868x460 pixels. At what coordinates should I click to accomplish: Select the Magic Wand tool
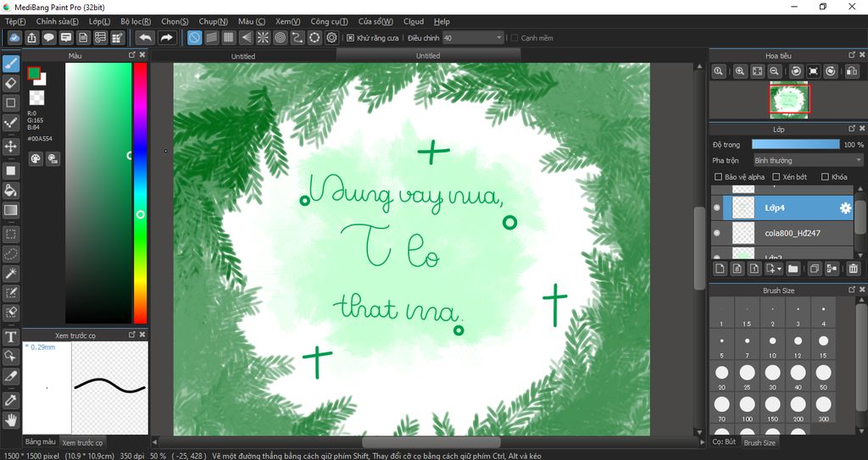click(10, 274)
